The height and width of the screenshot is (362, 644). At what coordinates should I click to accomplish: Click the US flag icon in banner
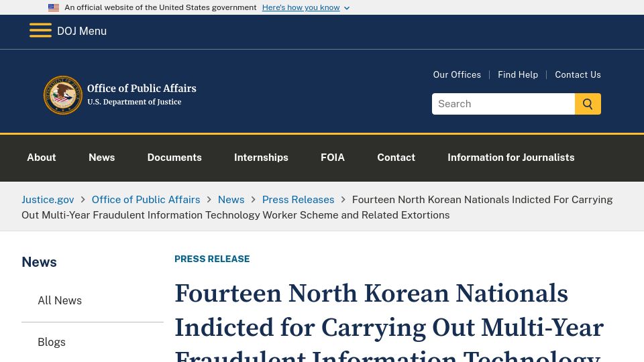click(54, 7)
